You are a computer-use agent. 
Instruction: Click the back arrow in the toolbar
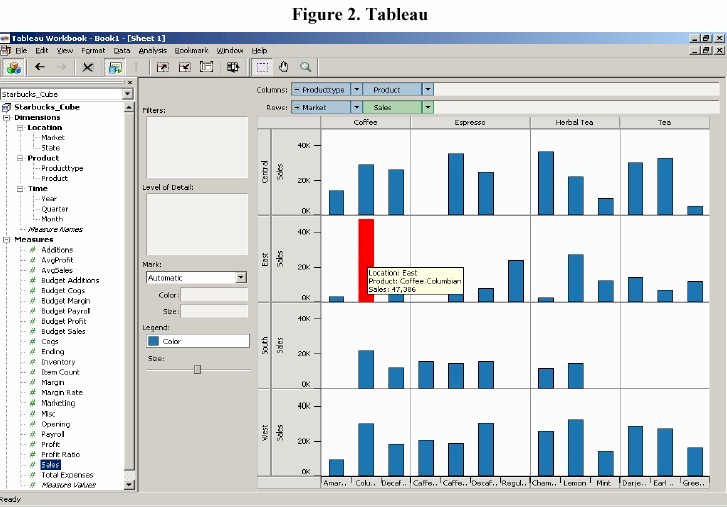pos(40,67)
